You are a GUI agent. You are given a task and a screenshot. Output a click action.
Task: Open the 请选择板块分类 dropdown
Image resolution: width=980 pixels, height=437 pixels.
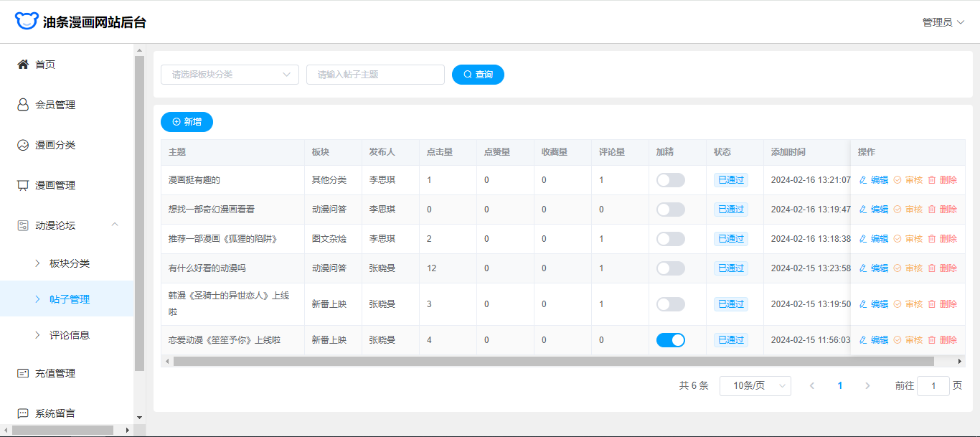(x=230, y=75)
